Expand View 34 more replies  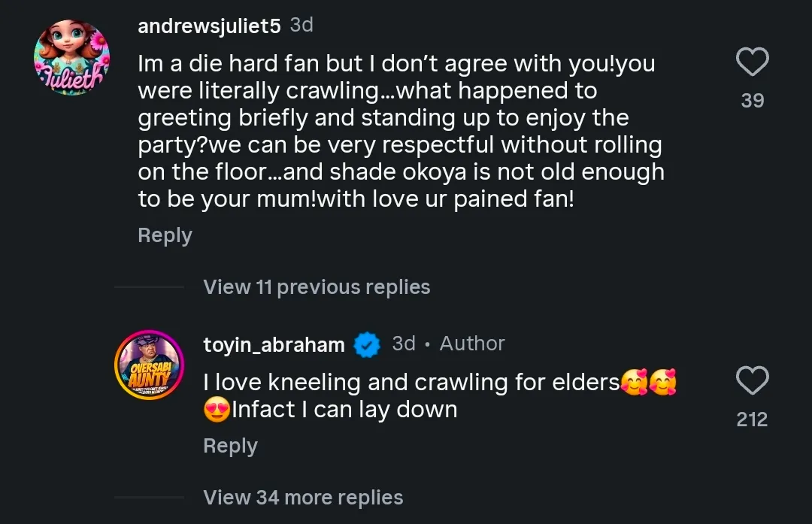tap(303, 498)
